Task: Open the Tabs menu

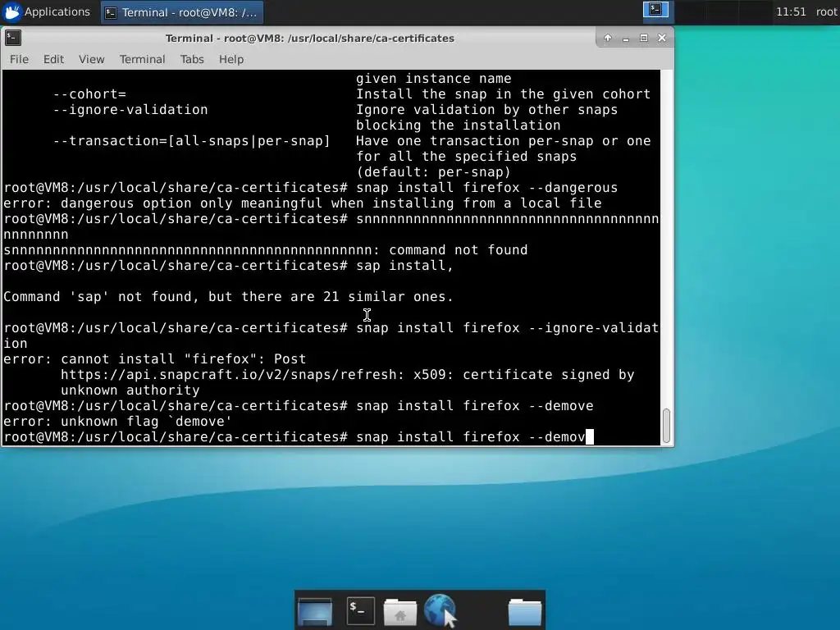Action: click(192, 59)
